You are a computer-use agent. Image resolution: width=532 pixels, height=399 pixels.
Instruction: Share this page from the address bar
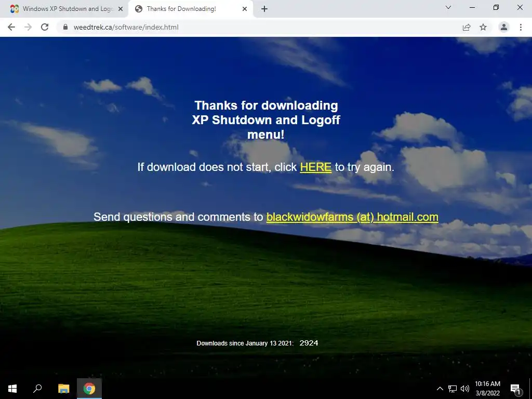tap(467, 27)
